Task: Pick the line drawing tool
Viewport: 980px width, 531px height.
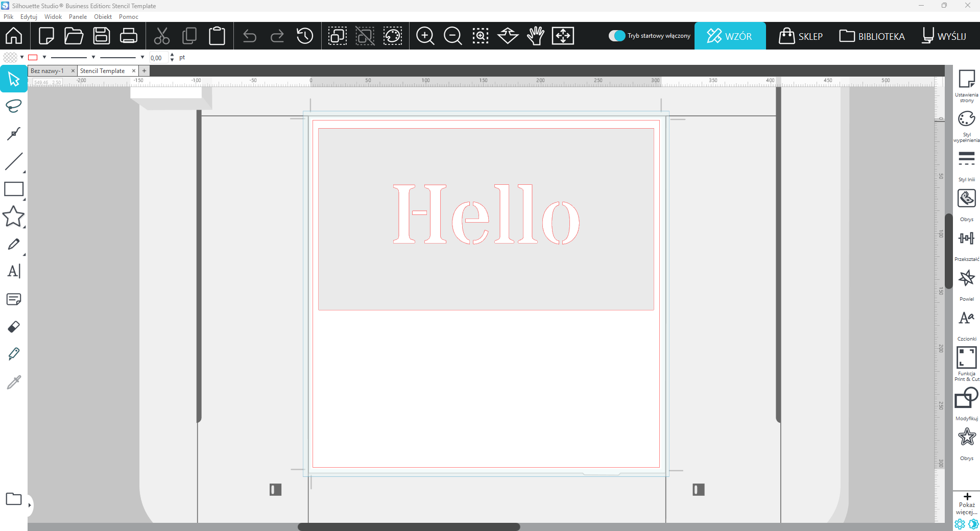Action: pos(14,161)
